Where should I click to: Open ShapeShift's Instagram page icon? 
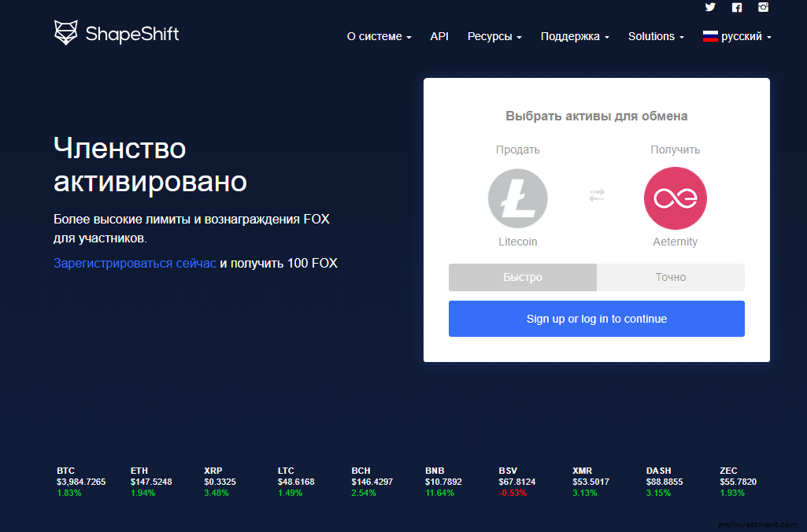click(763, 7)
